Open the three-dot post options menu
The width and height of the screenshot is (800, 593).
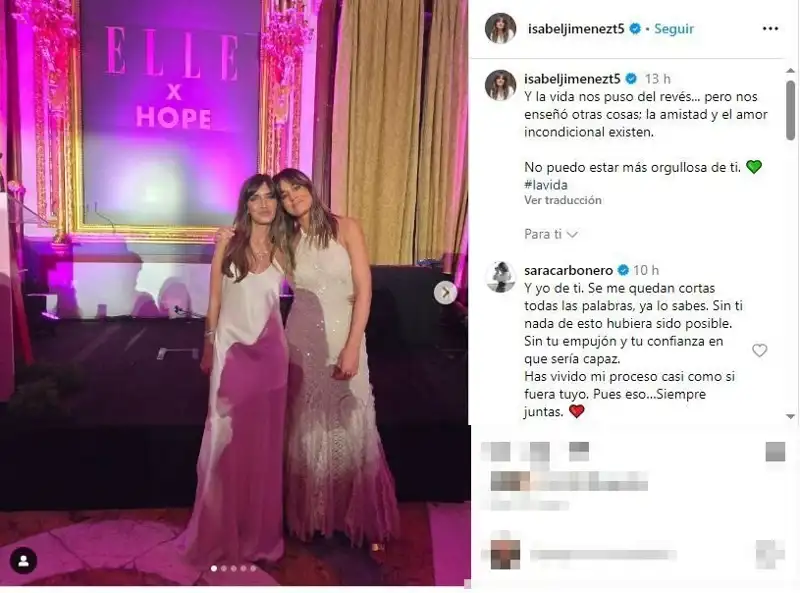[770, 29]
